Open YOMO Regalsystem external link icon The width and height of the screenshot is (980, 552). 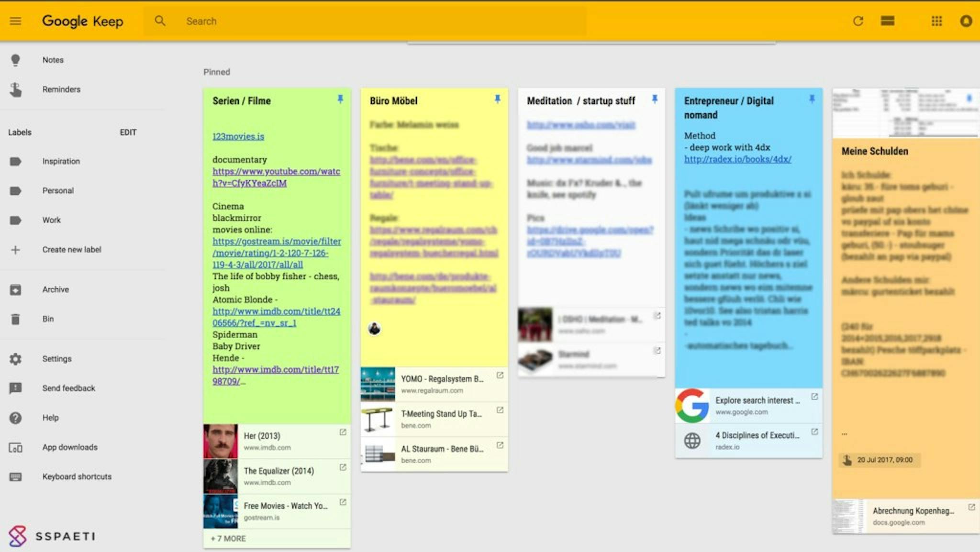(500, 375)
